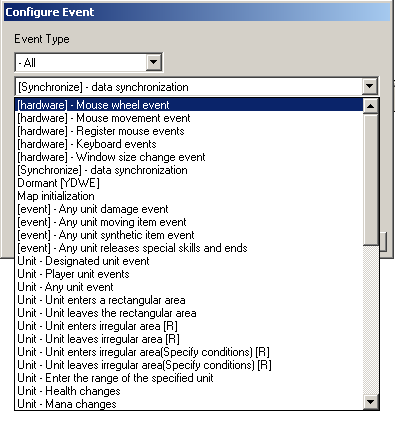Pick '[event] - Any unit moving item event'

pos(189,222)
